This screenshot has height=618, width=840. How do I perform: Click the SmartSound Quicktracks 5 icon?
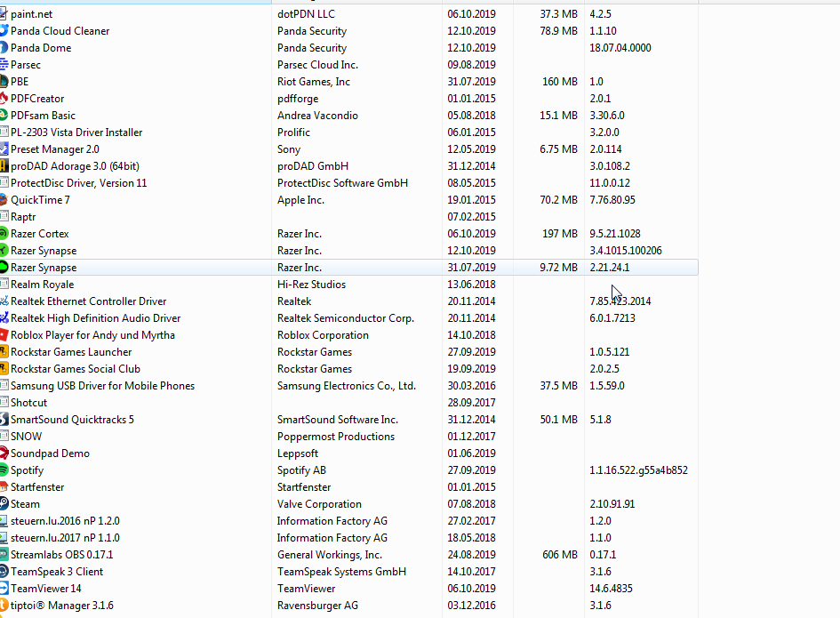coord(4,419)
